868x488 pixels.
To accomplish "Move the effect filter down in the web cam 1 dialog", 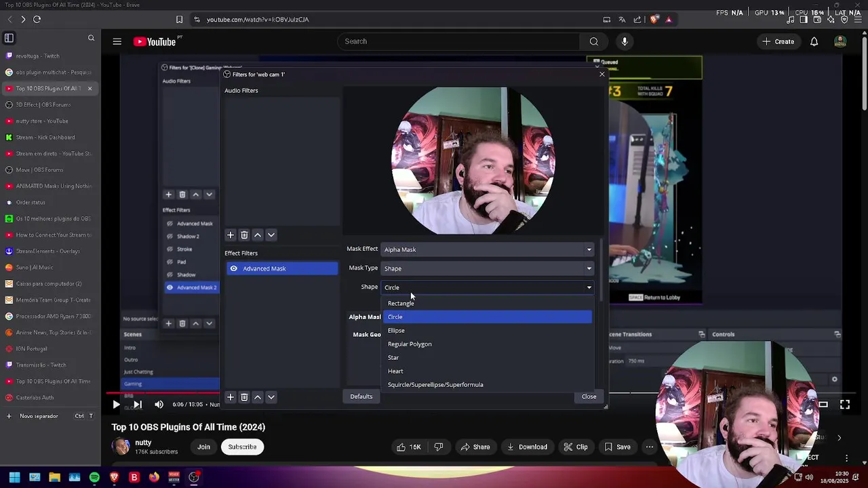I will click(271, 397).
